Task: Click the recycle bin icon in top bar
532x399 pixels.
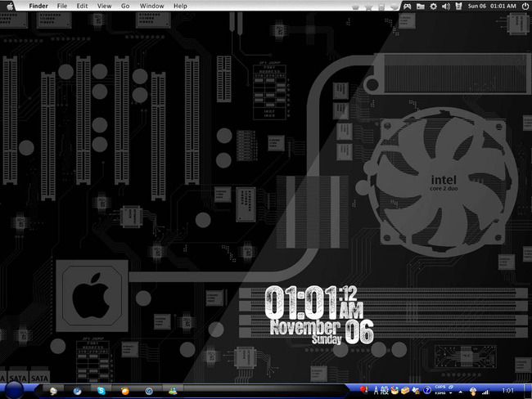Action: tap(458, 6)
